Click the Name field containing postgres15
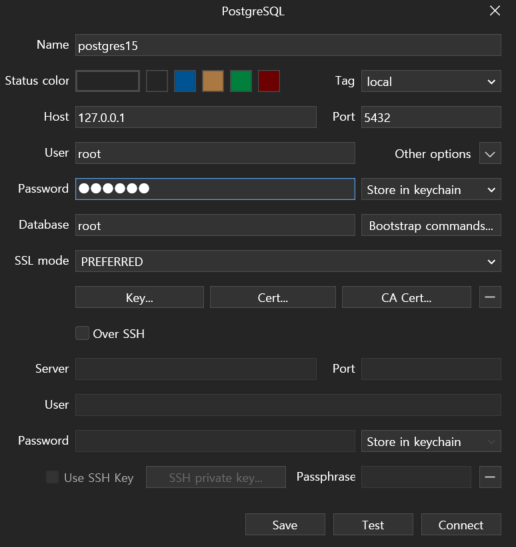This screenshot has height=547, width=516. [x=288, y=45]
